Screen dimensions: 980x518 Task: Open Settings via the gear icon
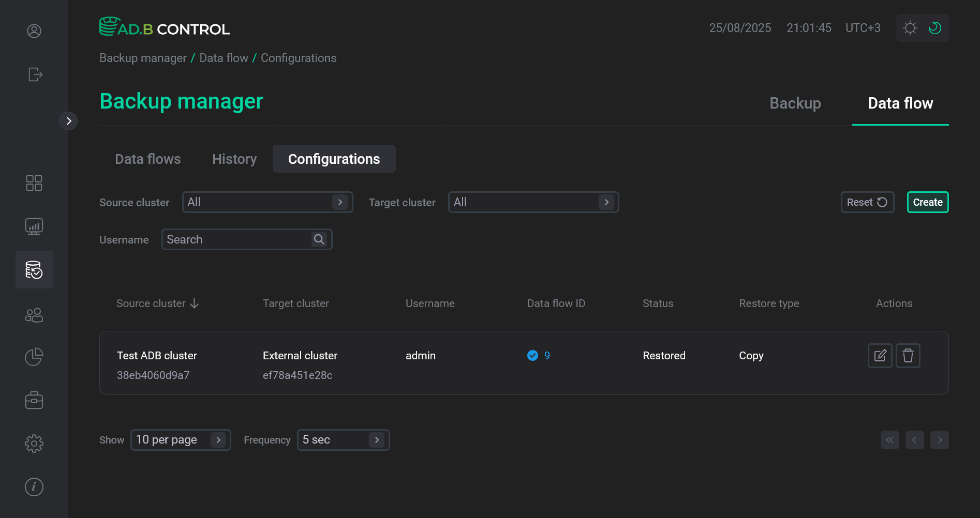click(x=34, y=443)
